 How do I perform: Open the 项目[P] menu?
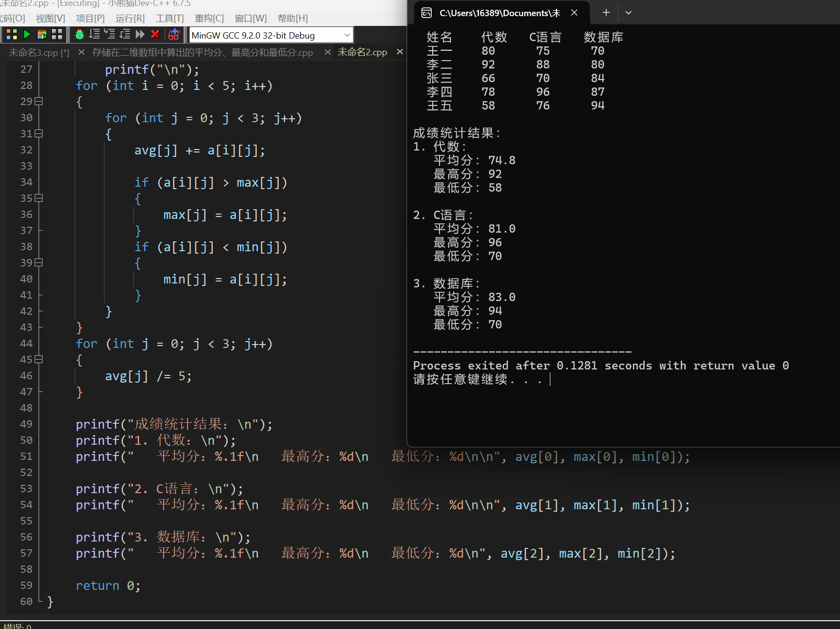[90, 19]
